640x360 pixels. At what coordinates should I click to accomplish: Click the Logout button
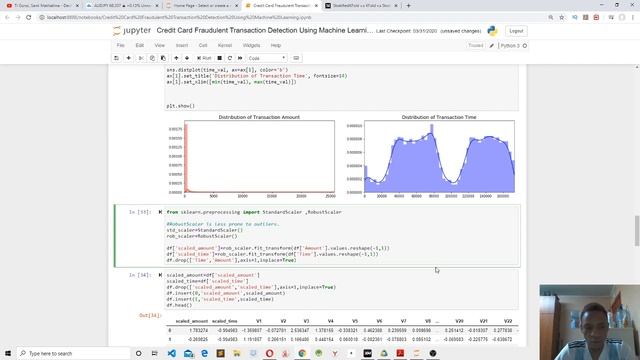click(516, 31)
